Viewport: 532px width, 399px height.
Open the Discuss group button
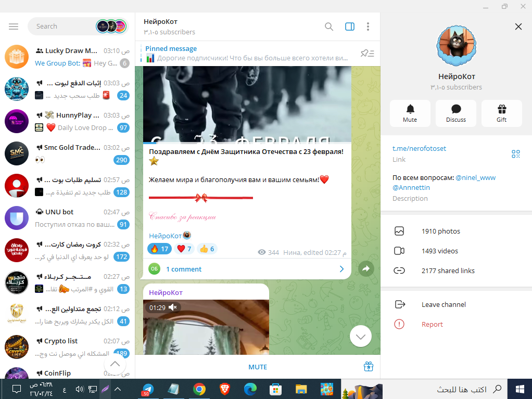pos(455,113)
